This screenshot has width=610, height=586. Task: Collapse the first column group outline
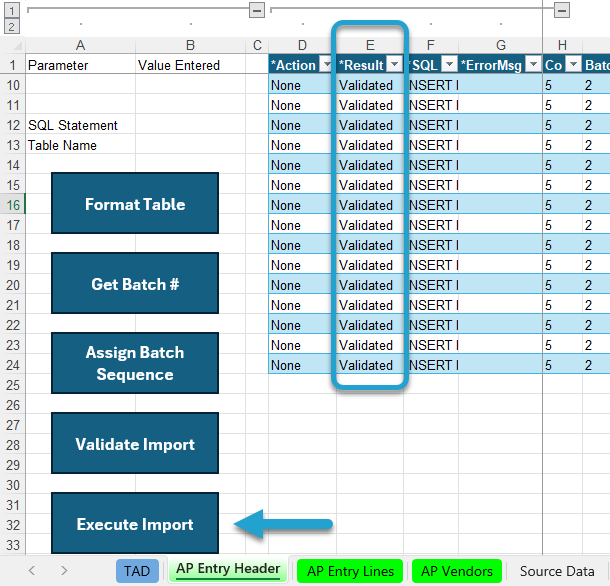257,10
